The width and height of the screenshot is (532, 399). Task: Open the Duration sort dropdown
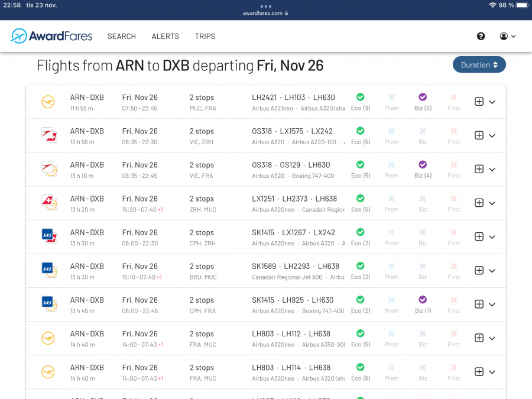[479, 65]
